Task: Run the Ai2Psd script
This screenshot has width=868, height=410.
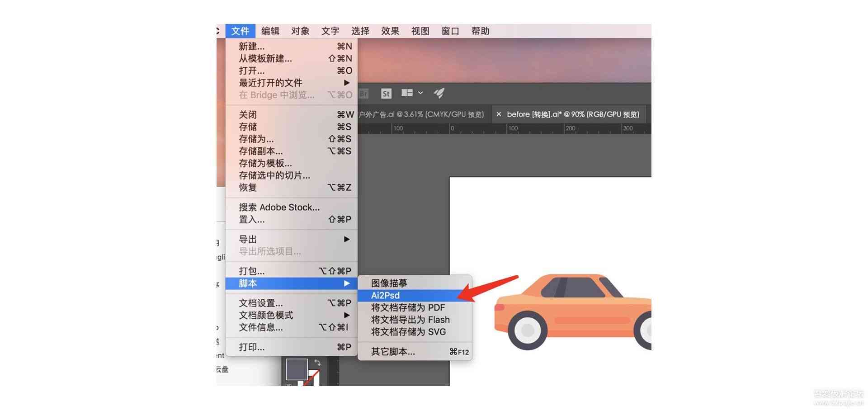Action: 415,295
